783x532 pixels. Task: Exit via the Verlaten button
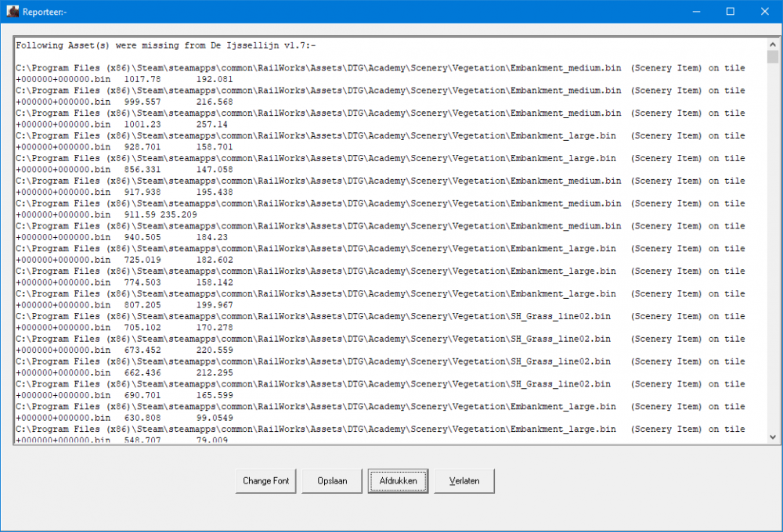click(464, 481)
